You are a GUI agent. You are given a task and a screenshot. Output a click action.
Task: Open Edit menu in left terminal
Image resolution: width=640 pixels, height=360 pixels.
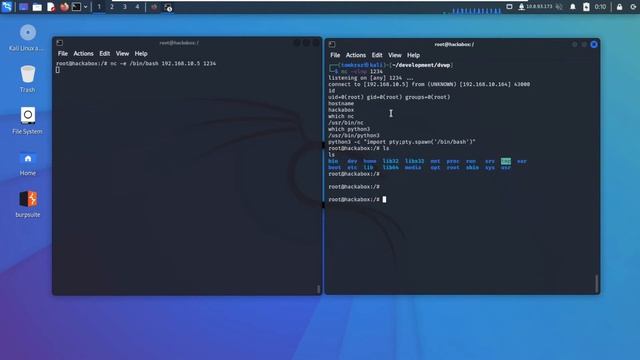pyautogui.click(x=104, y=53)
